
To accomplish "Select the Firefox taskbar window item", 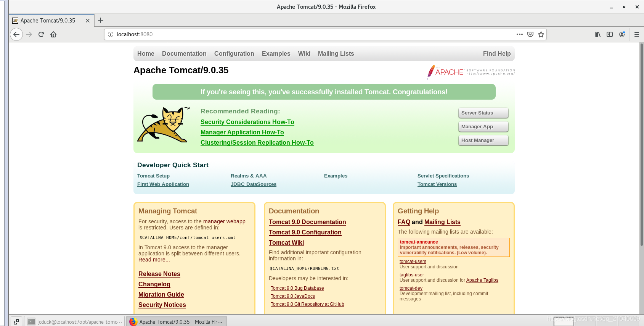I will [x=177, y=322].
